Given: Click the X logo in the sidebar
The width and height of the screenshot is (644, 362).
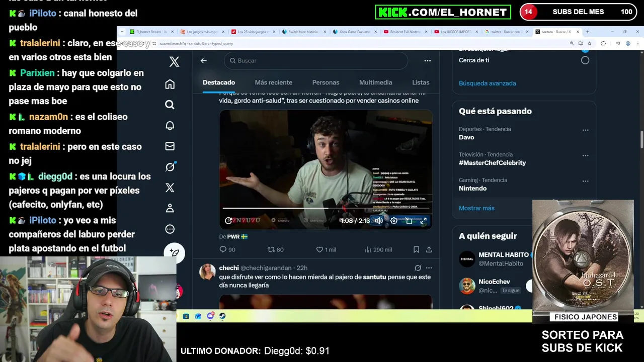Looking at the screenshot, I should click(x=174, y=62).
